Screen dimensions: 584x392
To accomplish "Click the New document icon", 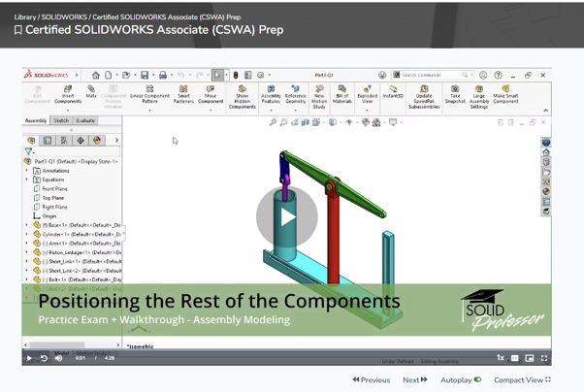I will [x=108, y=76].
